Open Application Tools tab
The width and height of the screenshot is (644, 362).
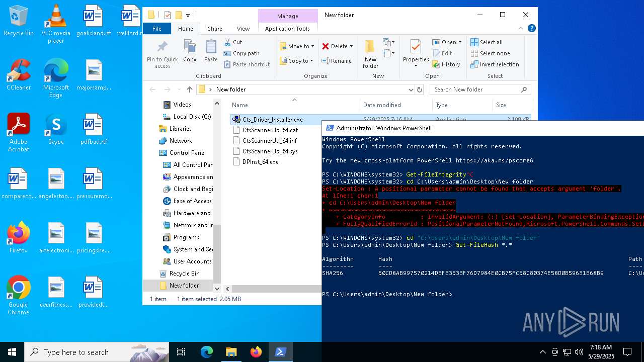[287, 29]
